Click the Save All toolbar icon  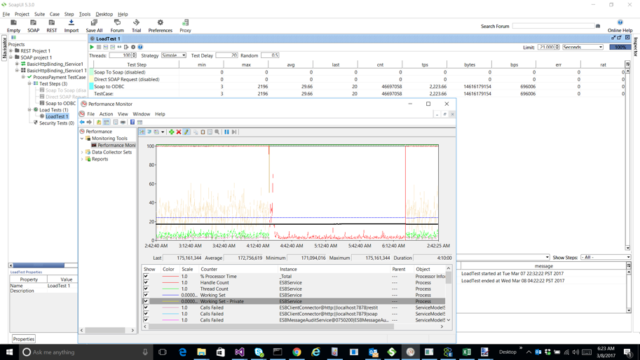click(94, 26)
